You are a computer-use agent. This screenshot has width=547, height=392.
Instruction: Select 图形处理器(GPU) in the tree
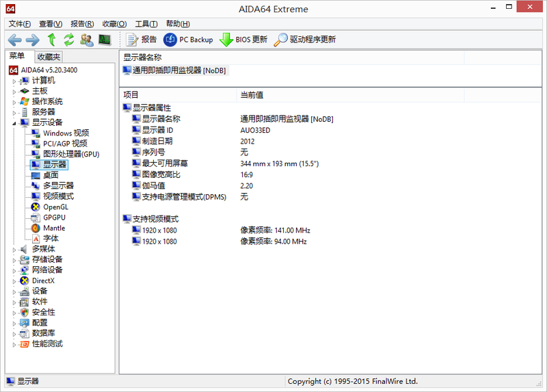tap(71, 154)
